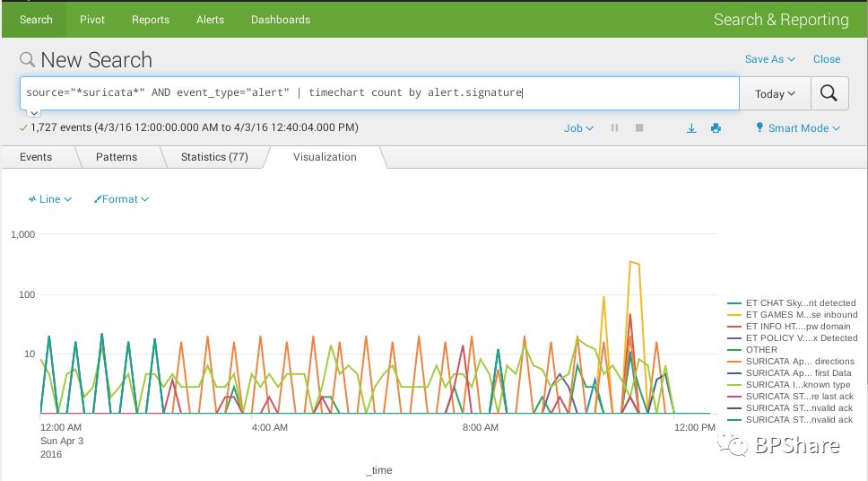Open the Save As dropdown

(x=769, y=58)
